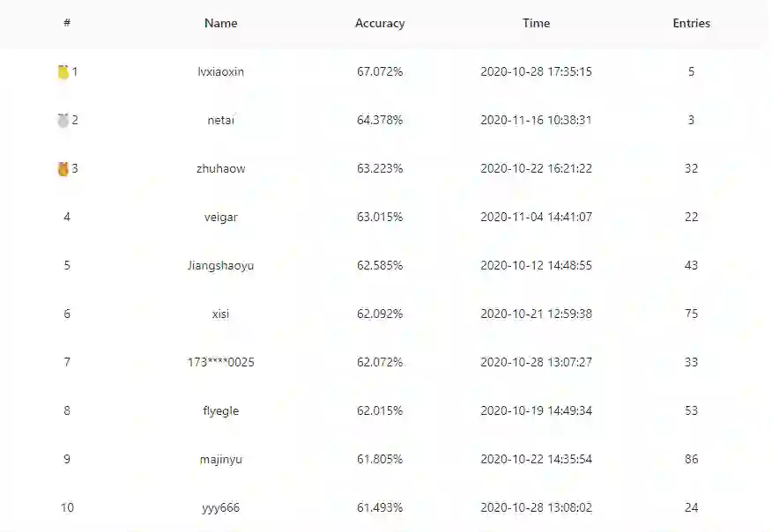772x532 pixels.
Task: Click the gold medal icon for rank 1
Action: click(x=63, y=72)
